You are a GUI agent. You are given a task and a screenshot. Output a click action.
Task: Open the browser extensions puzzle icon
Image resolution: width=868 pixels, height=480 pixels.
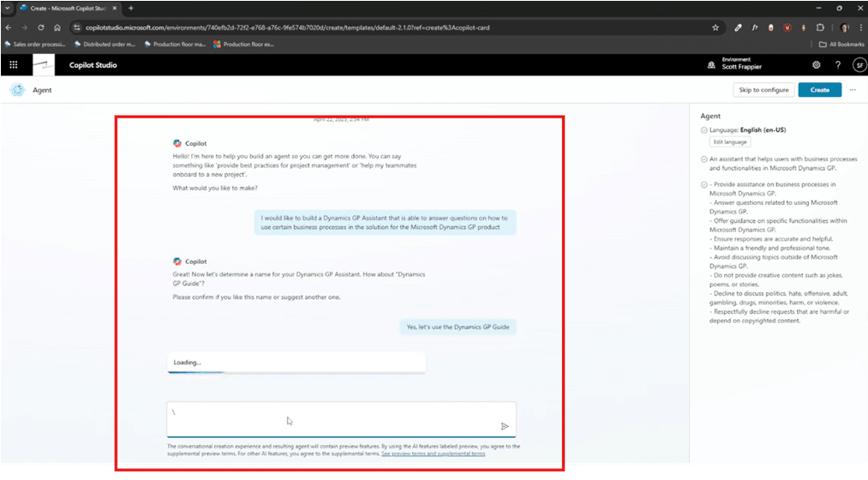(x=820, y=27)
